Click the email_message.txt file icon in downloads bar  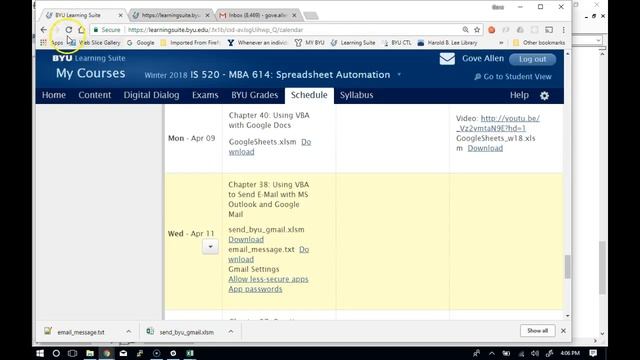(48, 331)
